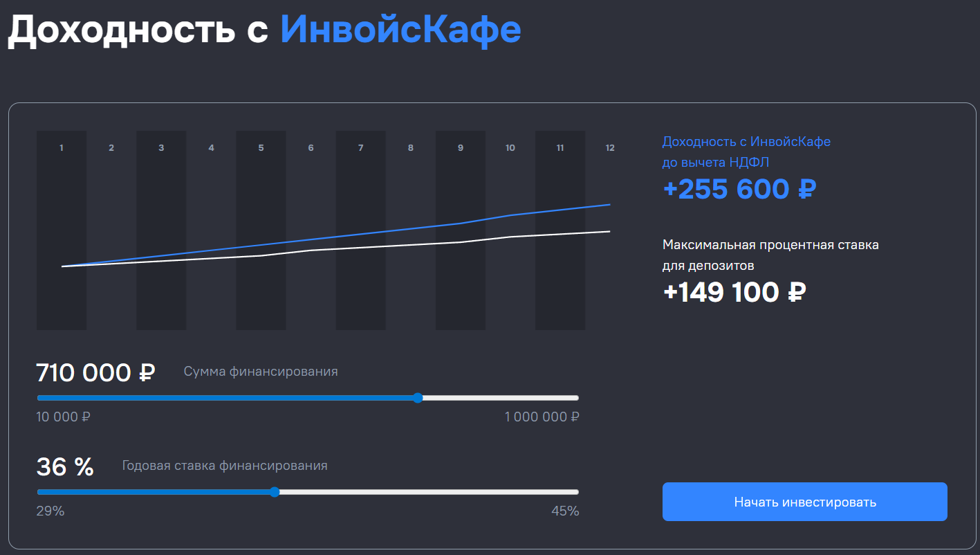Click the 29% minimum rate label
The image size is (980, 555).
(x=50, y=511)
